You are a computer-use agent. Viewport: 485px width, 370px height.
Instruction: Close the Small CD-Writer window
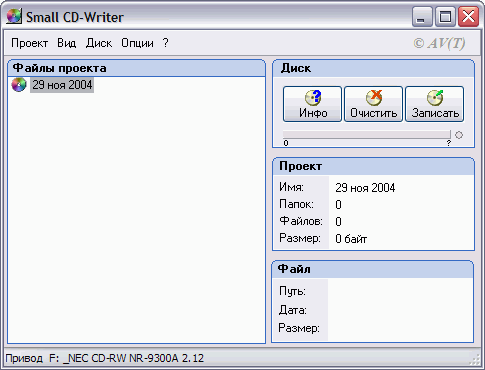coord(468,17)
